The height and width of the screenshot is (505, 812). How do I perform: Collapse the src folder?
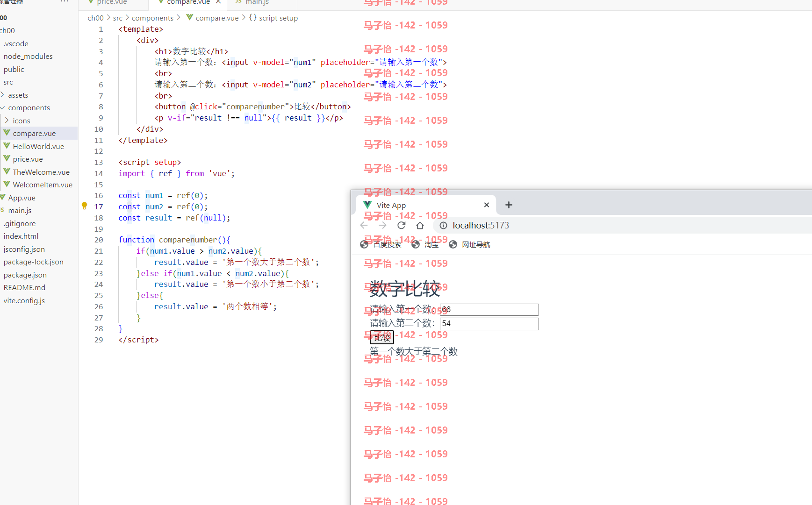8,82
